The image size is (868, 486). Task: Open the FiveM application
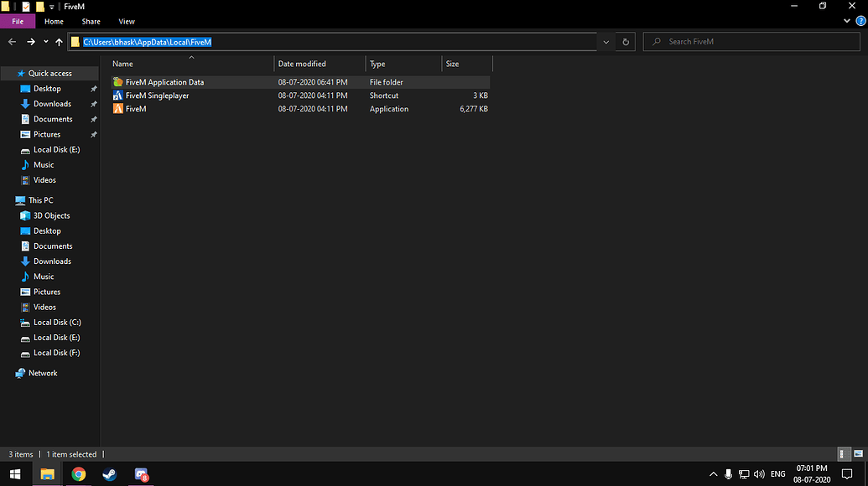(134, 108)
